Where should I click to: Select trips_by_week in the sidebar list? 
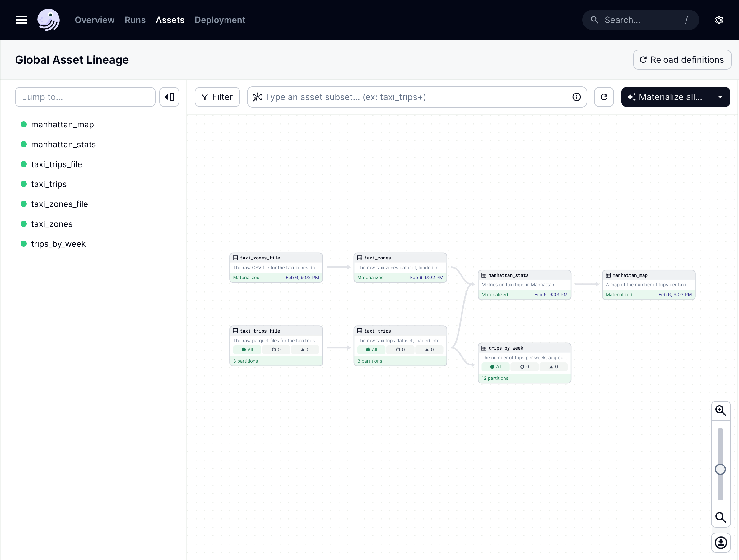58,244
